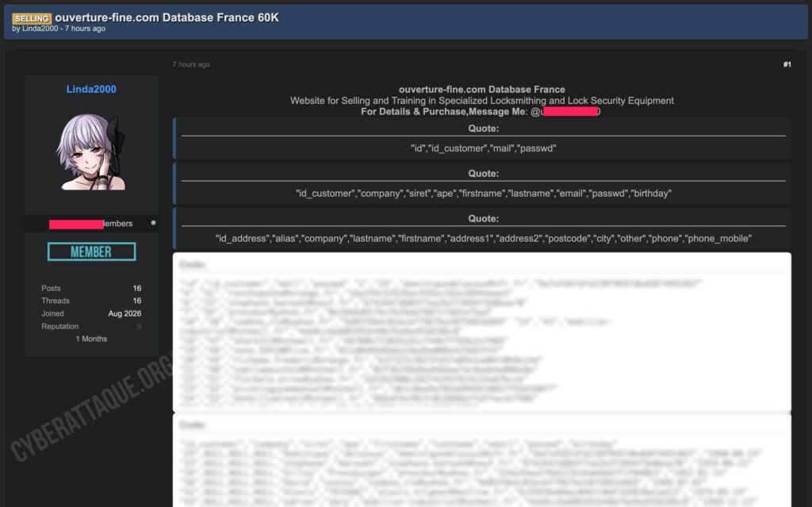Click the post timestamp '7 hours ago'
The image size is (812, 507).
point(191,64)
